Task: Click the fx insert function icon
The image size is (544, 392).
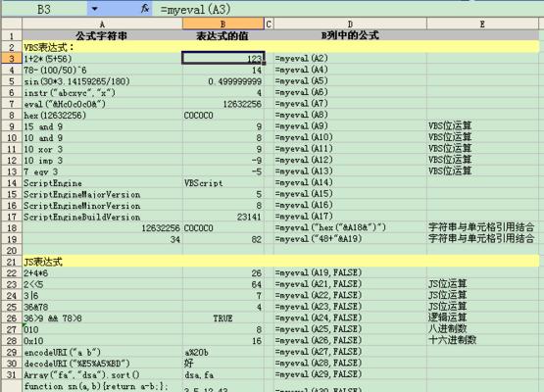Action: click(145, 9)
